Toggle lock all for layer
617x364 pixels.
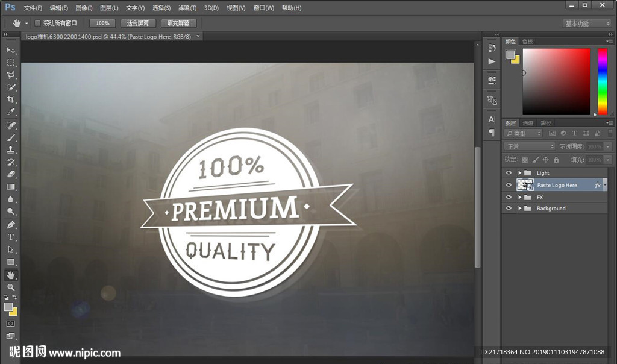556,160
